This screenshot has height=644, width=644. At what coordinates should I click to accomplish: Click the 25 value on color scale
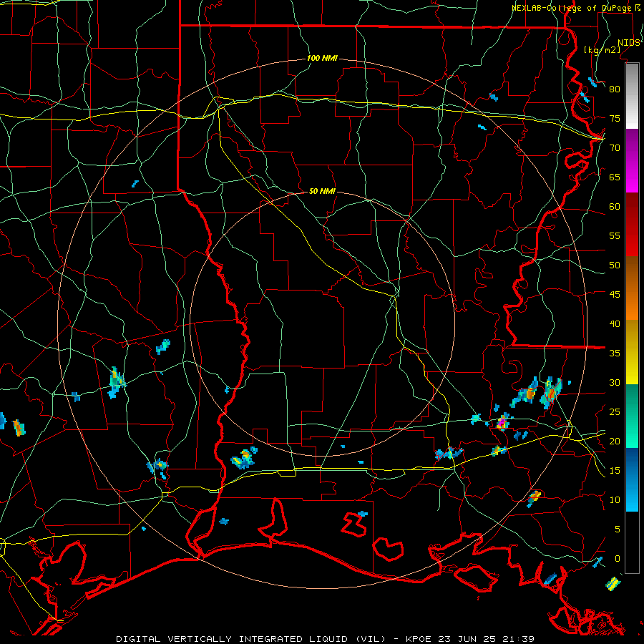615,412
